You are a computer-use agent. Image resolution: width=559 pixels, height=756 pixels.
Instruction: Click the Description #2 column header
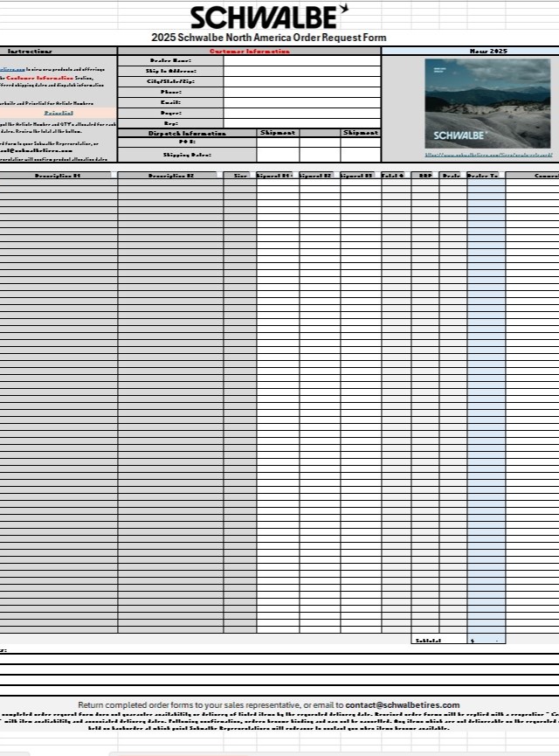coord(170,176)
